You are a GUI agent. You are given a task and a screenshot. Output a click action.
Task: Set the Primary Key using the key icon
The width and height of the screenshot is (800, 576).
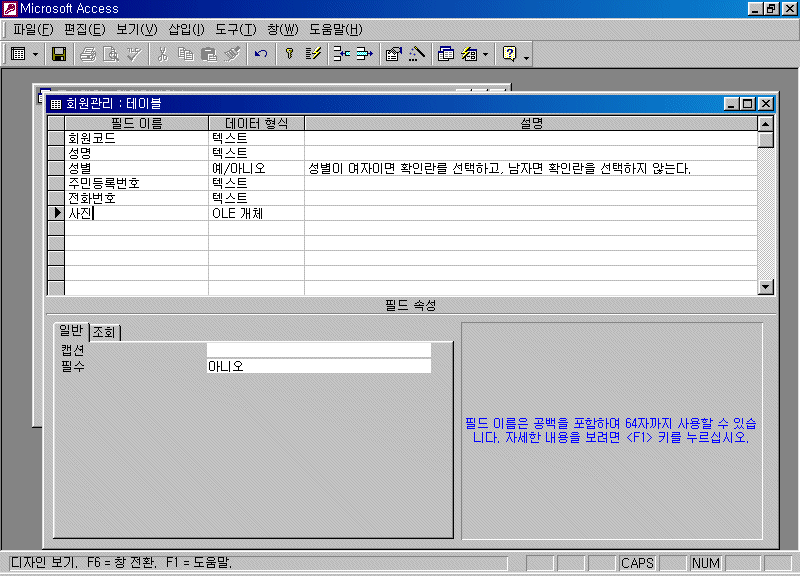point(289,54)
